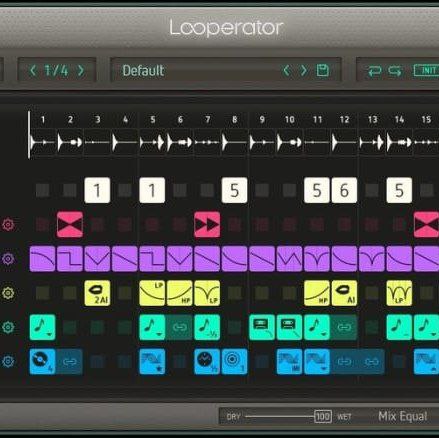This screenshot has width=439, height=438.
Task: Click the white slice cell 6 at step 12
Action: coord(344,190)
